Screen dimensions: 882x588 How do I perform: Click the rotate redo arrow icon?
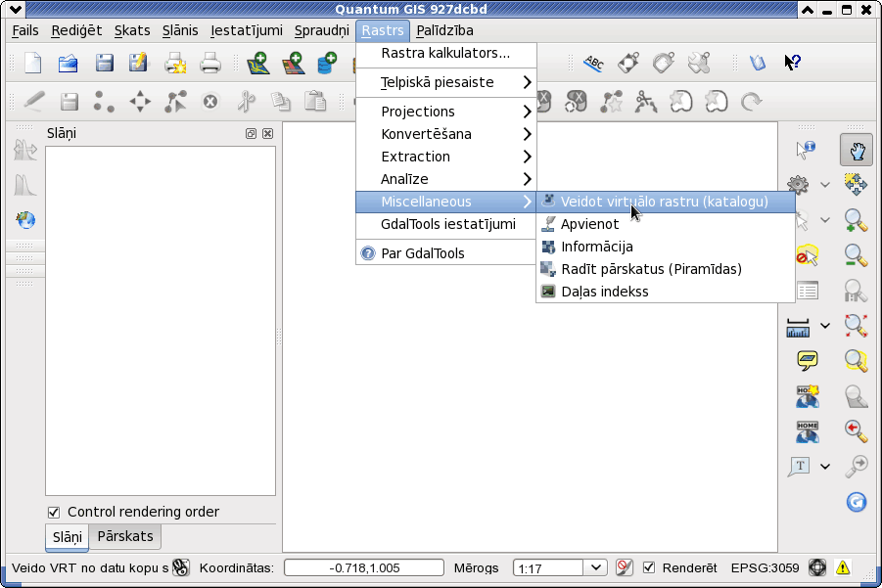pos(751,102)
